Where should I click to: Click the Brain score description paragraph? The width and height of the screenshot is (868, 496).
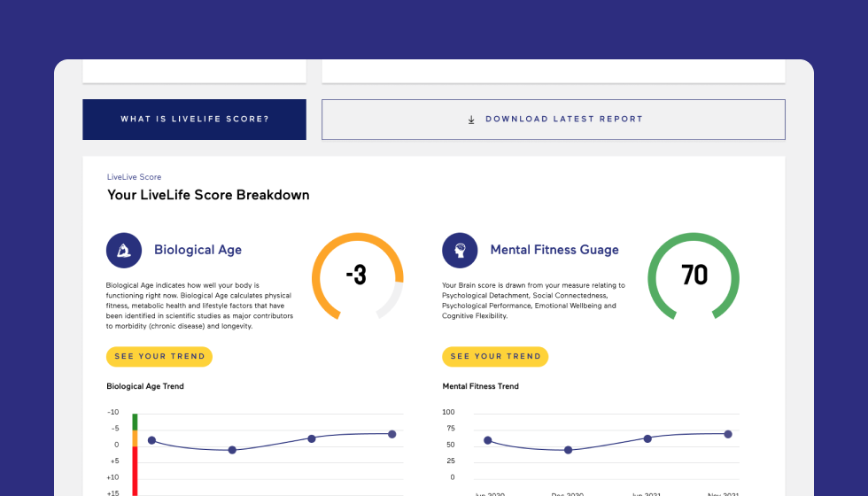(533, 300)
